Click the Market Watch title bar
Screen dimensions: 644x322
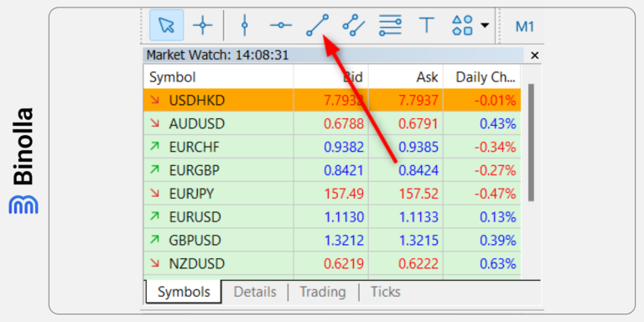(x=333, y=55)
